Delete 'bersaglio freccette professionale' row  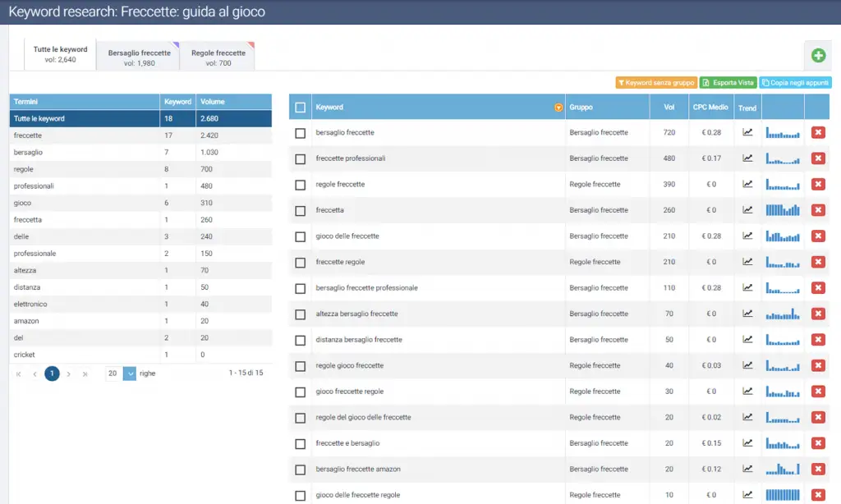(x=818, y=288)
